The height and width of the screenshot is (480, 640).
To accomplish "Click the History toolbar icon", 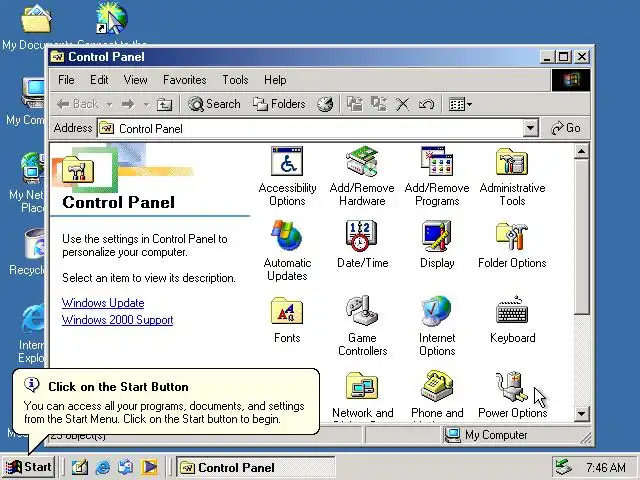I will coord(325,104).
